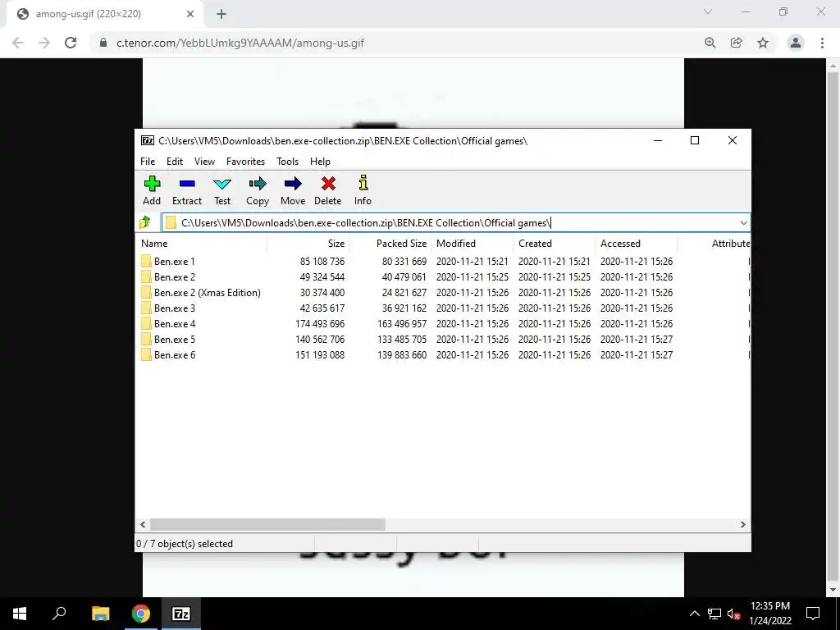Select the Ben.exe 4 folder icon
840x630 pixels.
(146, 323)
